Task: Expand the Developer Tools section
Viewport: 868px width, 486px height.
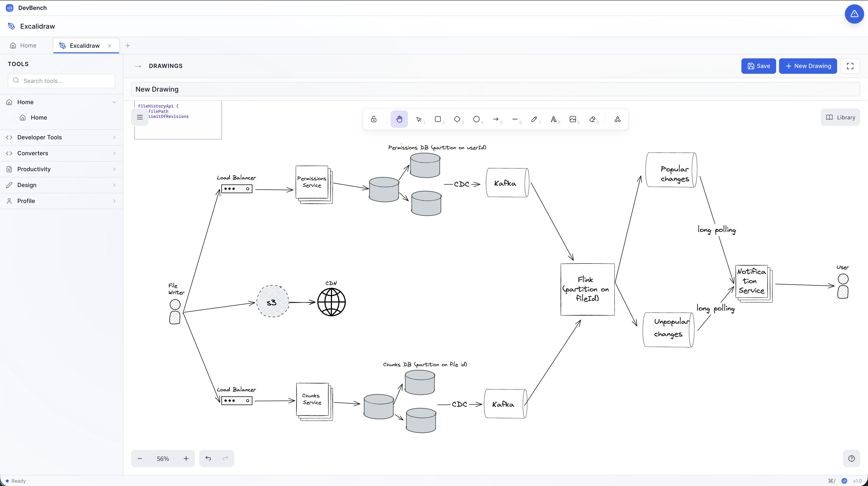Action: point(62,137)
